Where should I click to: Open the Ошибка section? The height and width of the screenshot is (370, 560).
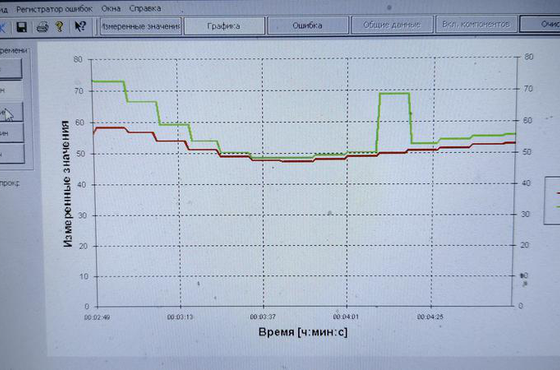point(308,25)
